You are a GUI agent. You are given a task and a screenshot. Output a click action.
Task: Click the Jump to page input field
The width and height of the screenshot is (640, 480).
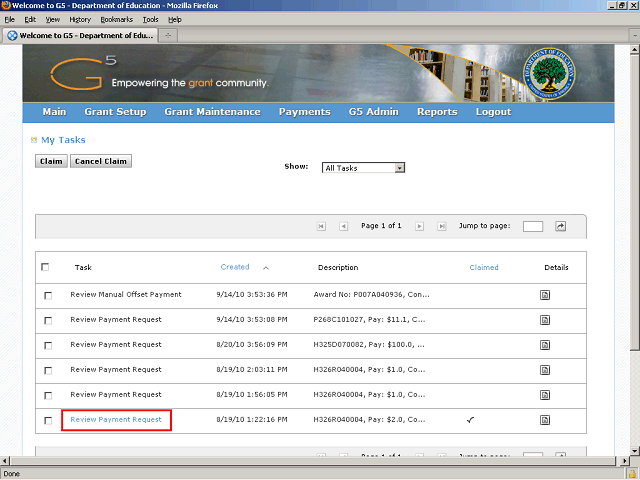(533, 226)
